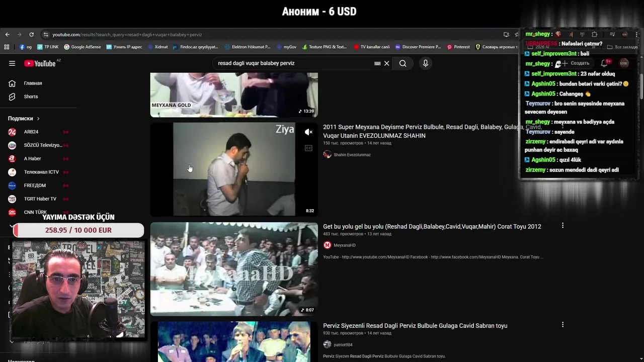Open the Xidmat bookmark

157,47
